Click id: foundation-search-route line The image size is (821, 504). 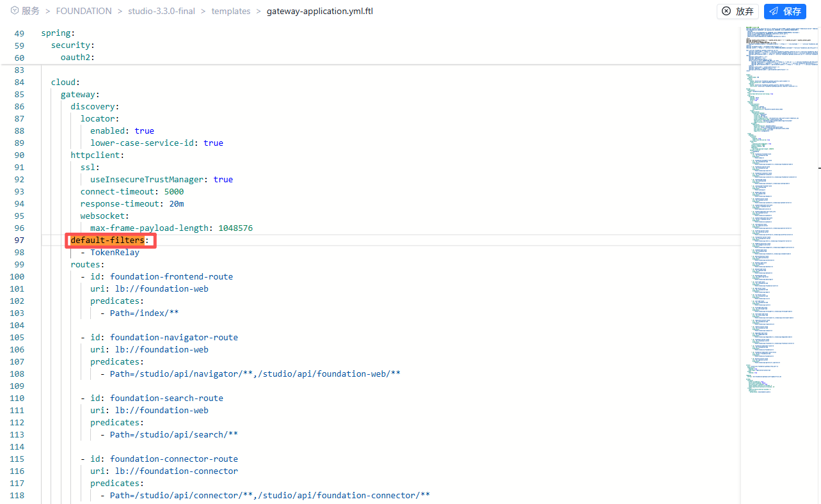pyautogui.click(x=152, y=398)
